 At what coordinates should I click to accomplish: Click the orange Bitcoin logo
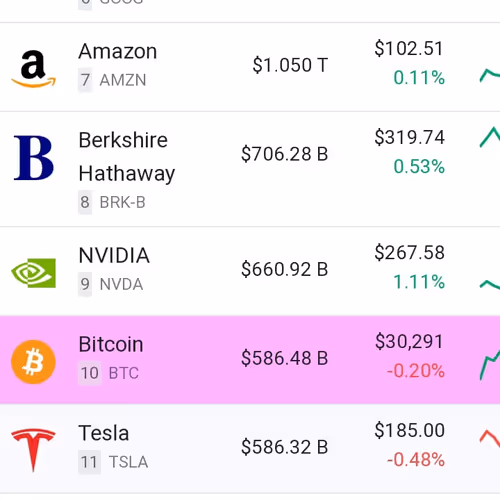[x=33, y=362]
